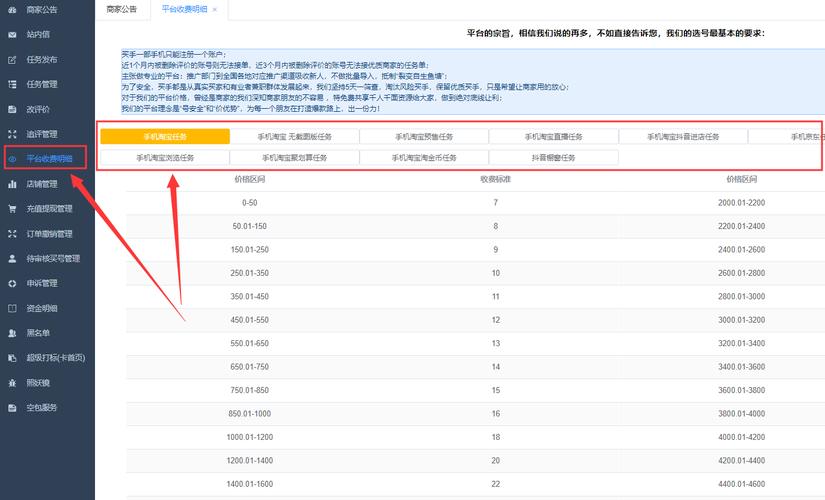The image size is (825, 500).
Task: Click the fee value 10 cell
Action: tap(496, 273)
